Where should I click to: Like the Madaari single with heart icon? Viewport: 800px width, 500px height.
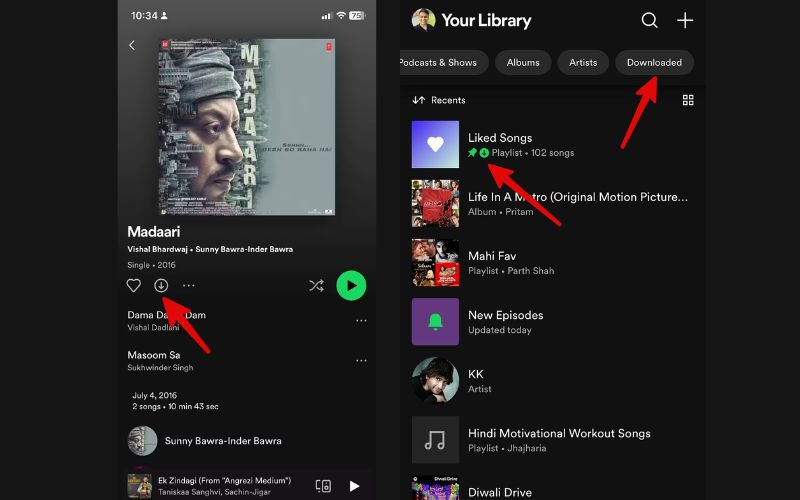[134, 285]
